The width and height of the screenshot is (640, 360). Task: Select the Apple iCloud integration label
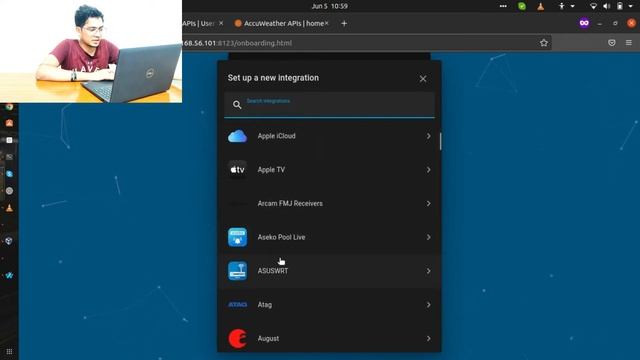276,136
